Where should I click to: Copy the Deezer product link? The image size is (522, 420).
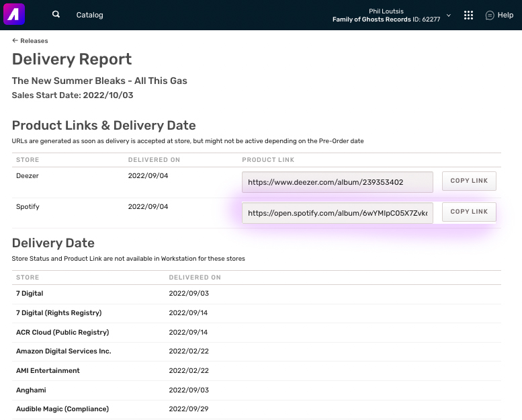[469, 181]
